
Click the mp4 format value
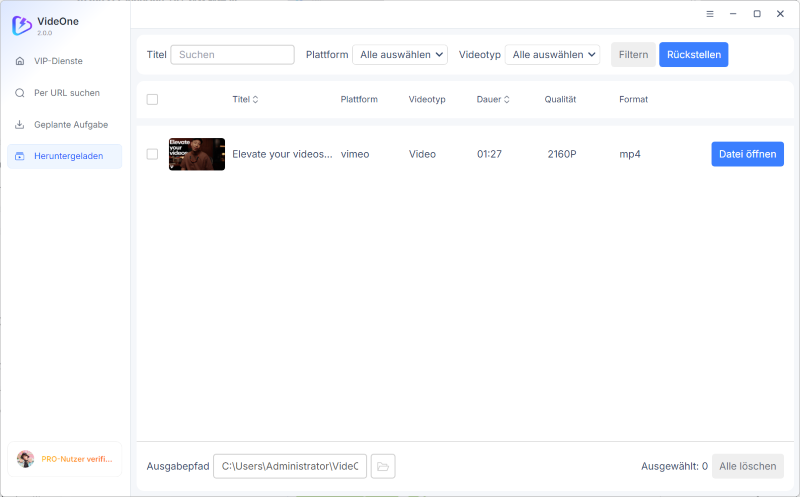[630, 154]
